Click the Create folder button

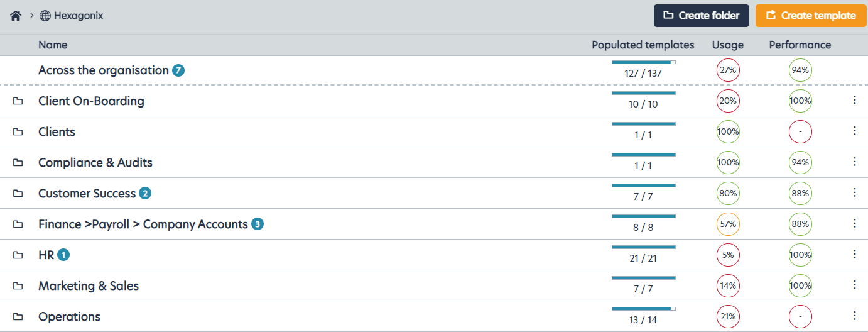[702, 16]
